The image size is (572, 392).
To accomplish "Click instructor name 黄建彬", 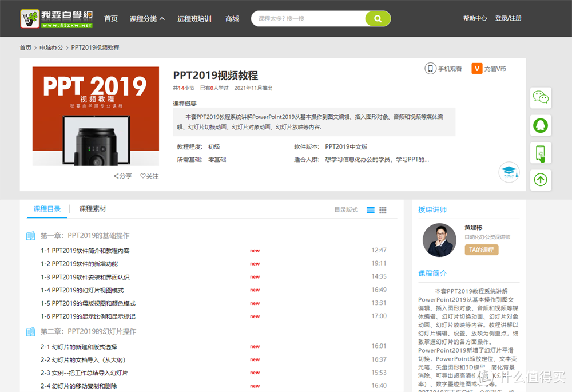I will tap(474, 227).
